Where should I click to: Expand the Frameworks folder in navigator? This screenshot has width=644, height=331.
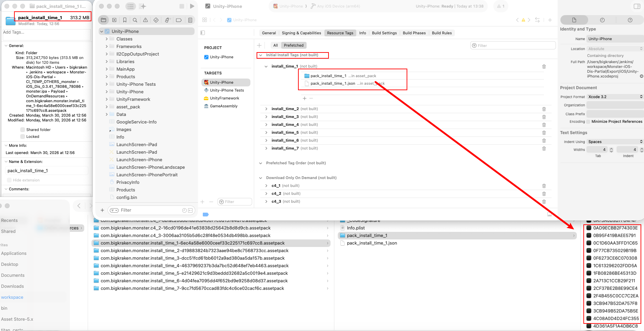107,47
